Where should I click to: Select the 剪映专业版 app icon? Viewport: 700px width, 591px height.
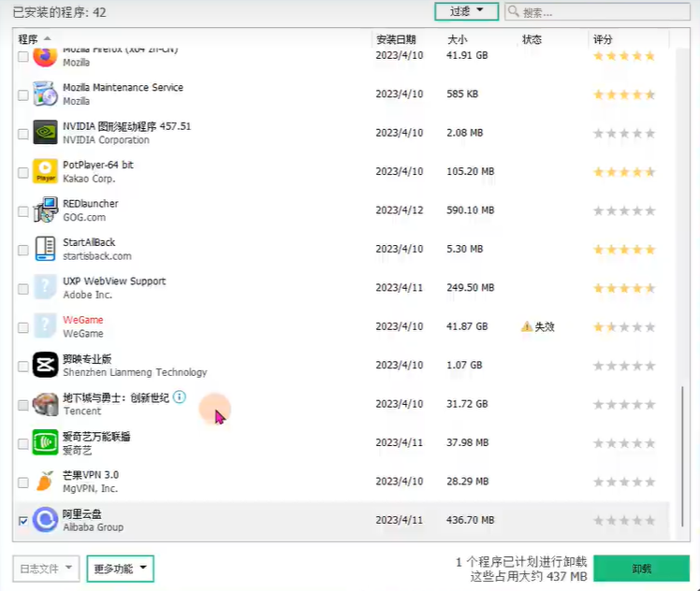[45, 365]
